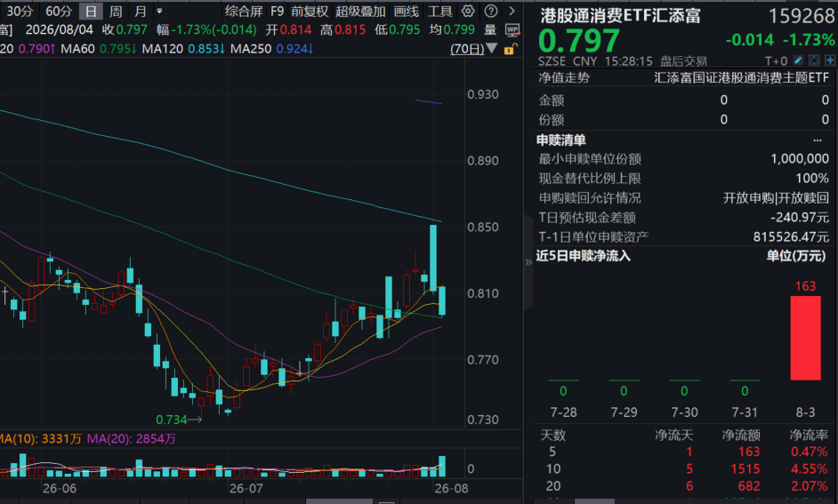
Task: Open the 申赎清单 more options dots
Action: [818, 140]
